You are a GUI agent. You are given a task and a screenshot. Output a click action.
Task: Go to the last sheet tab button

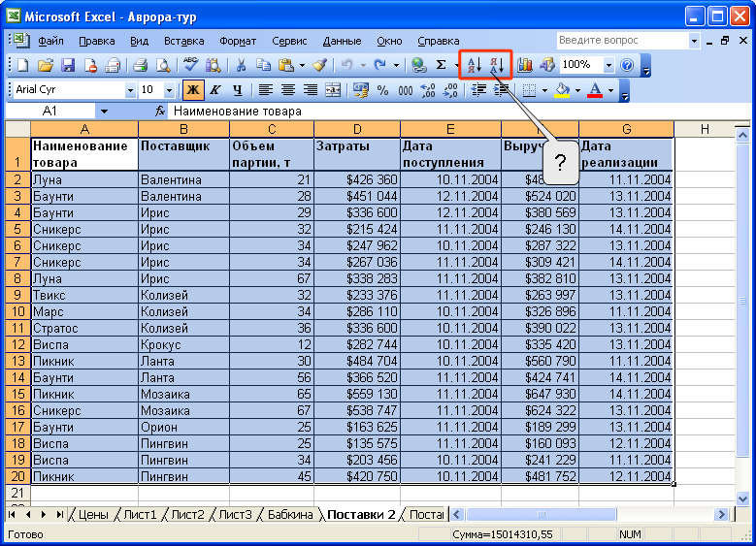coord(60,515)
